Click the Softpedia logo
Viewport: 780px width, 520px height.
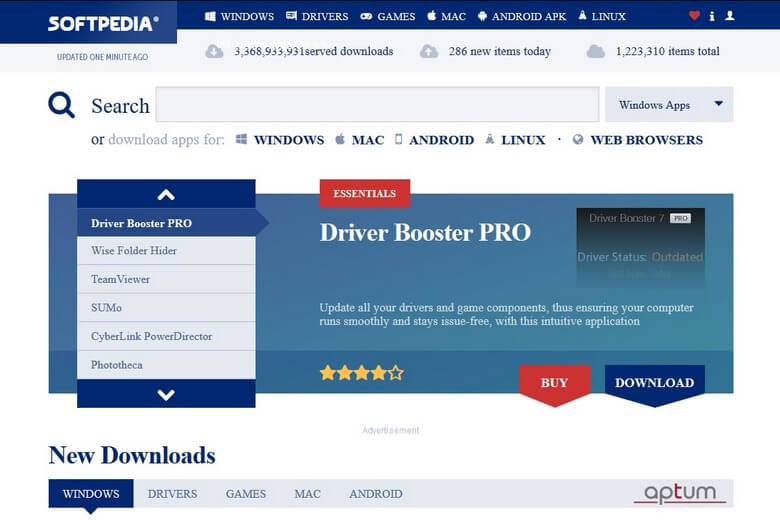click(x=102, y=23)
